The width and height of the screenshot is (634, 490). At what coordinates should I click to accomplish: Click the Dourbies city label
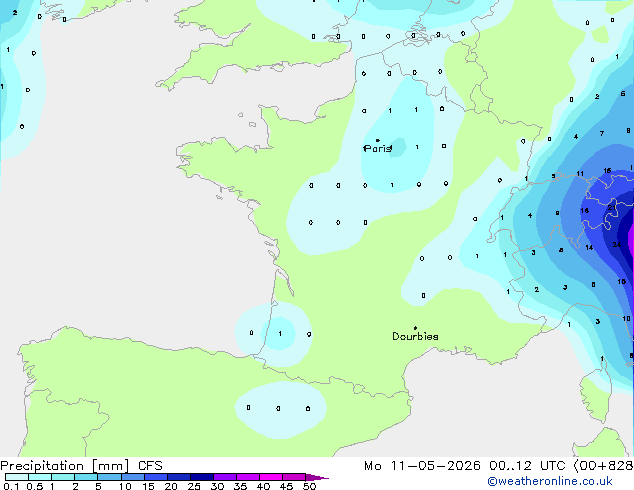coord(415,336)
